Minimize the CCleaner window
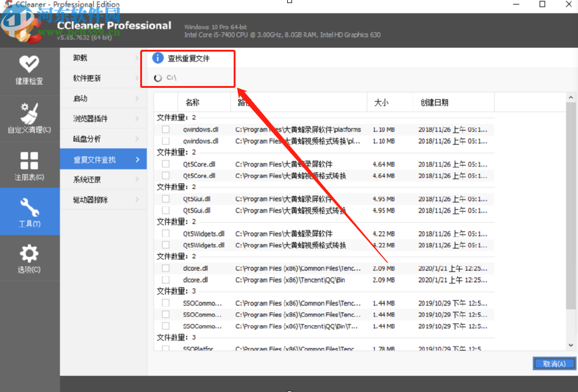This screenshot has width=578, height=392. click(x=516, y=4)
